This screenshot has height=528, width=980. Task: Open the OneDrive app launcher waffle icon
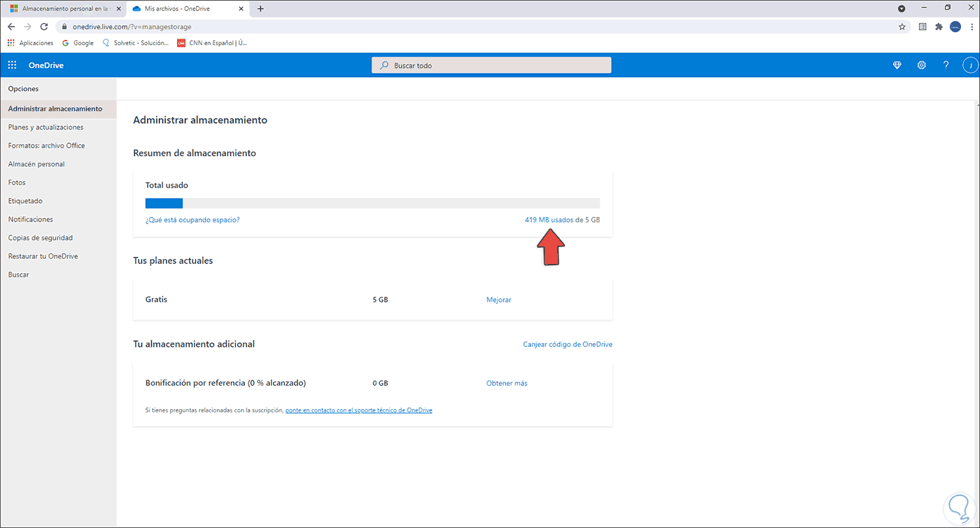pos(12,65)
